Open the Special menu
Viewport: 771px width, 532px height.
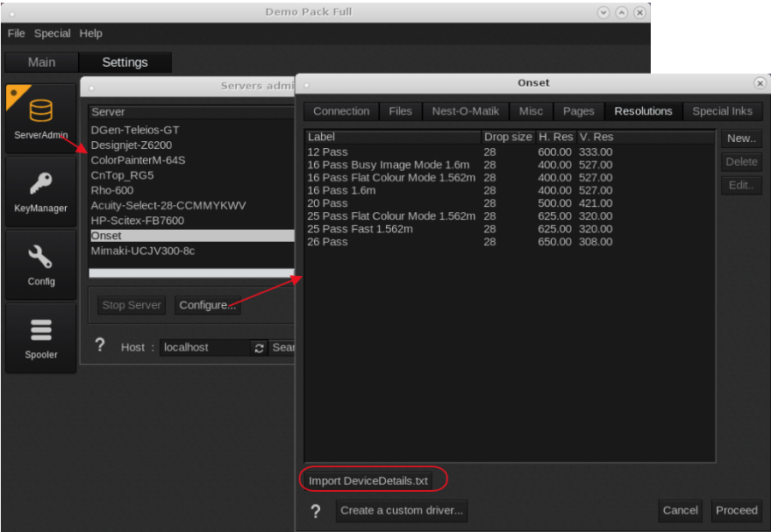pos(53,33)
